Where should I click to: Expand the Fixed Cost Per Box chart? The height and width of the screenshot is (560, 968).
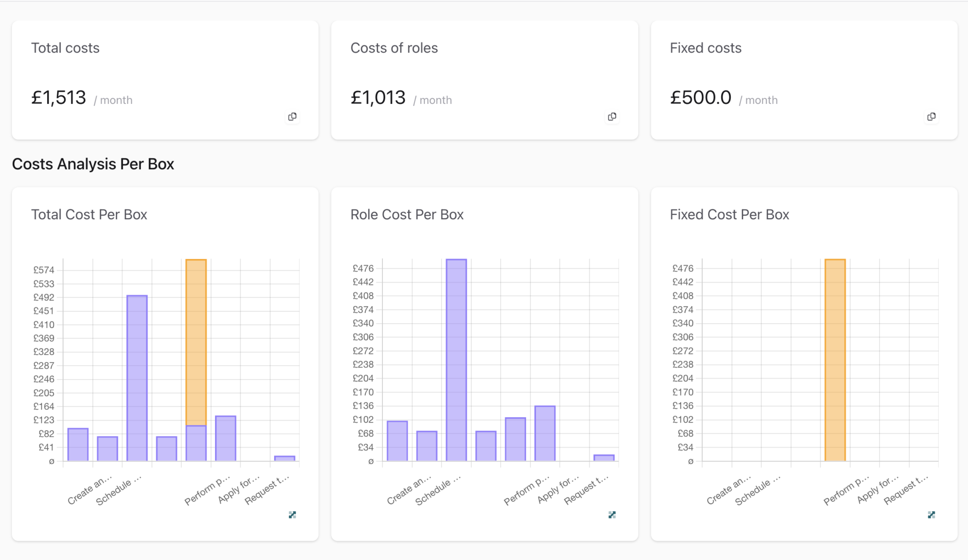[x=931, y=515]
